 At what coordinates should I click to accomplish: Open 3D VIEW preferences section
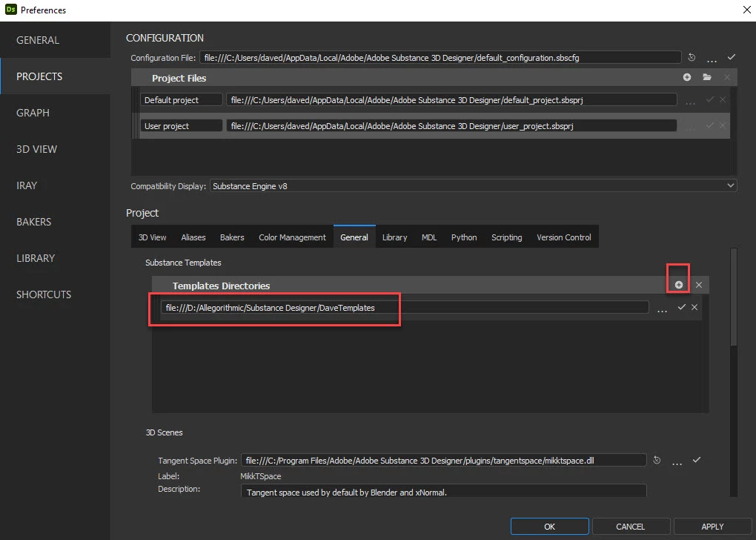point(55,149)
